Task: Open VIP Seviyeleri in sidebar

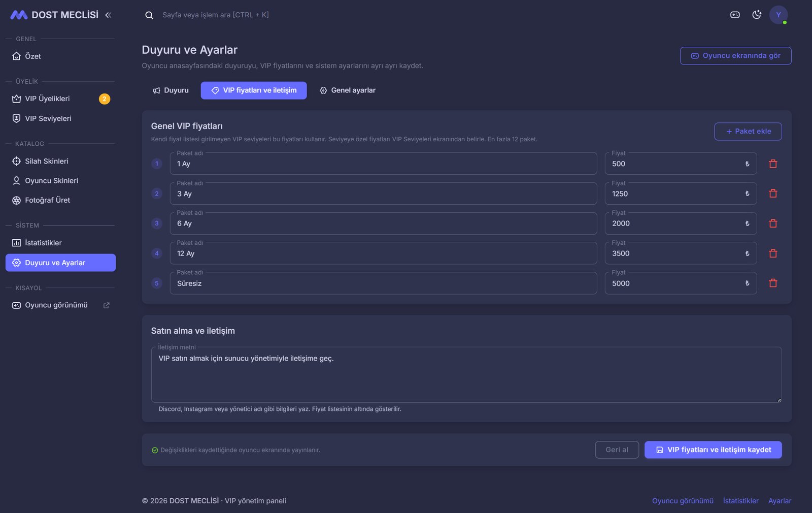Action: point(60,118)
